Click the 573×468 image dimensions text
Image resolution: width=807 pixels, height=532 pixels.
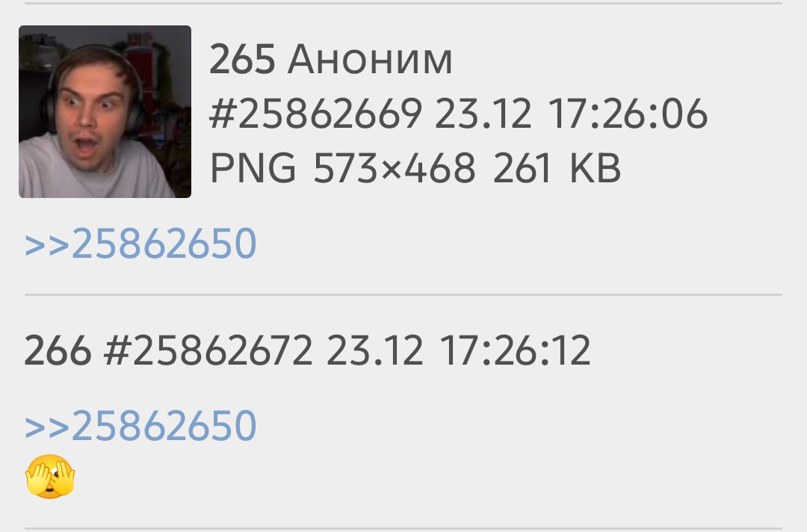[395, 167]
